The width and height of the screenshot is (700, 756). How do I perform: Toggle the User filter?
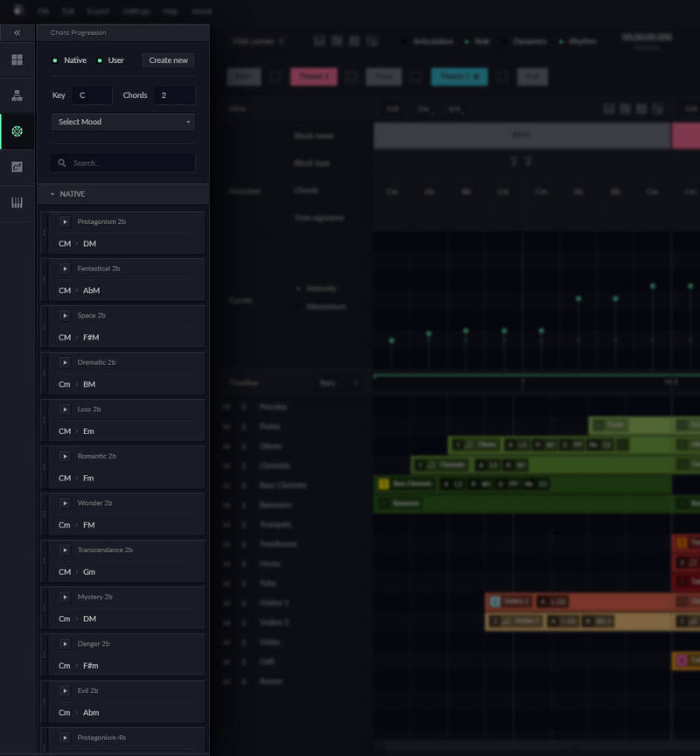pyautogui.click(x=110, y=60)
